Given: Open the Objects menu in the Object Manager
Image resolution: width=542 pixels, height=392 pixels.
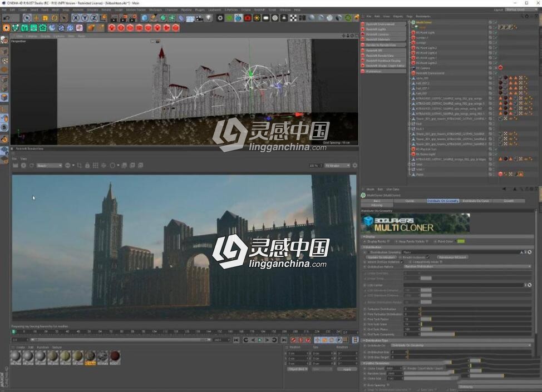Looking at the screenshot, I should tap(398, 16).
